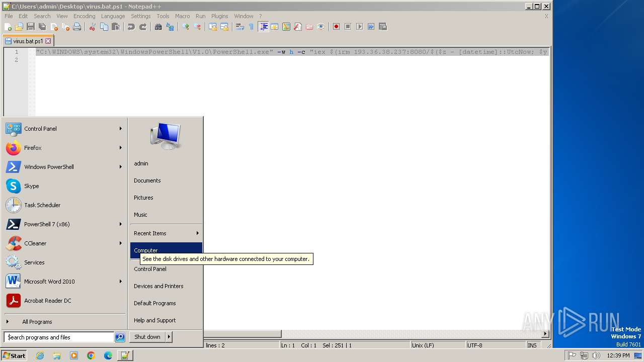This screenshot has width=644, height=362.
Task: Close the current file via toolbar icon
Action: 54,27
